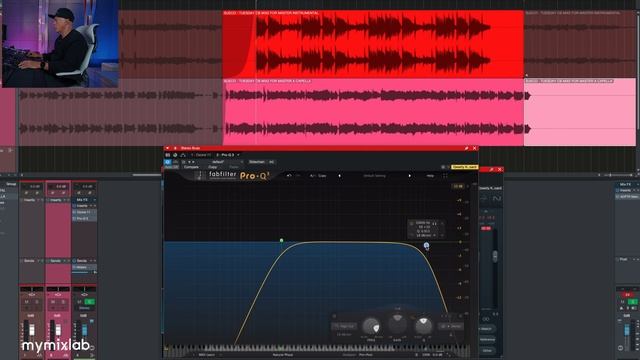Viewport: 640px width, 360px height.
Task: Select the green low-cut EQ band node
Action: click(x=282, y=240)
